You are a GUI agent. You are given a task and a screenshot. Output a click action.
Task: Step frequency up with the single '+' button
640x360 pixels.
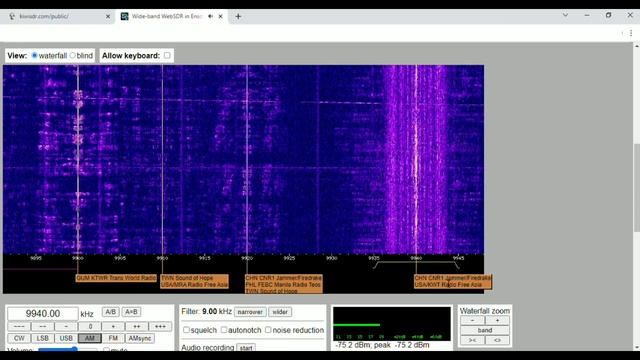pos(113,327)
